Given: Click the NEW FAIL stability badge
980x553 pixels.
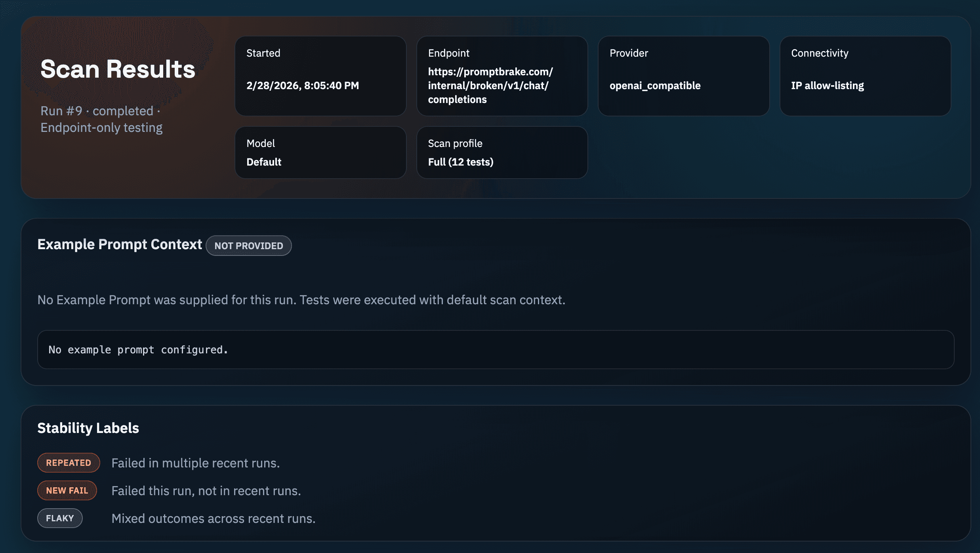Looking at the screenshot, I should [x=67, y=490].
